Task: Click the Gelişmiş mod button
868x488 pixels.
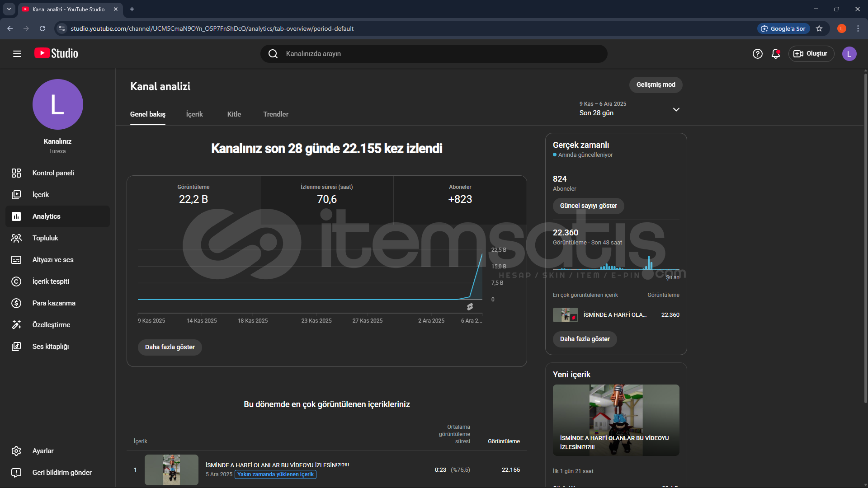Action: point(656,84)
